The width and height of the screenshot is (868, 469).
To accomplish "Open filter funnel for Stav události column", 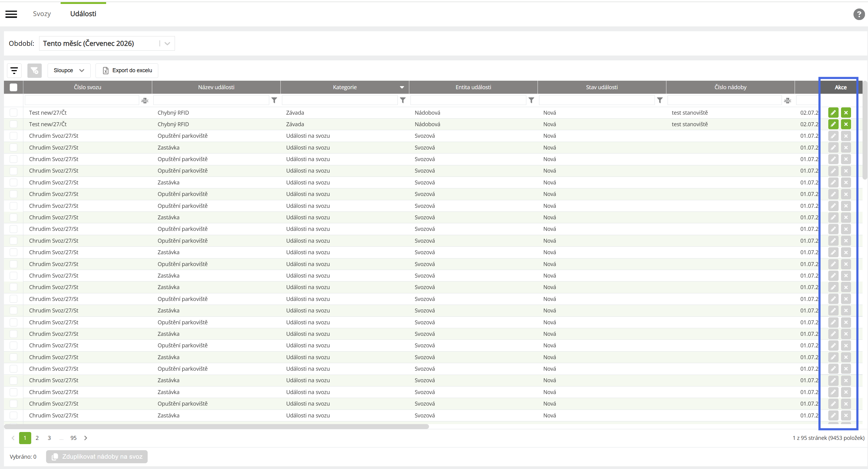I will coord(660,100).
